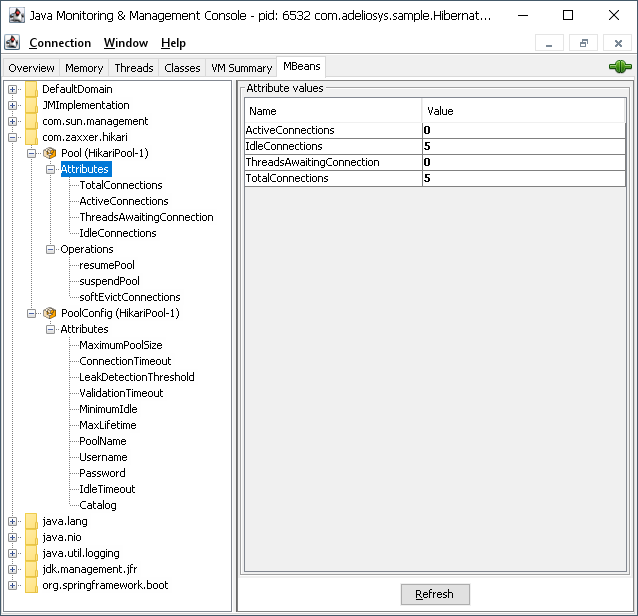Collapse the Pool (HikariPool-1) node
638x616 pixels.
[31, 153]
